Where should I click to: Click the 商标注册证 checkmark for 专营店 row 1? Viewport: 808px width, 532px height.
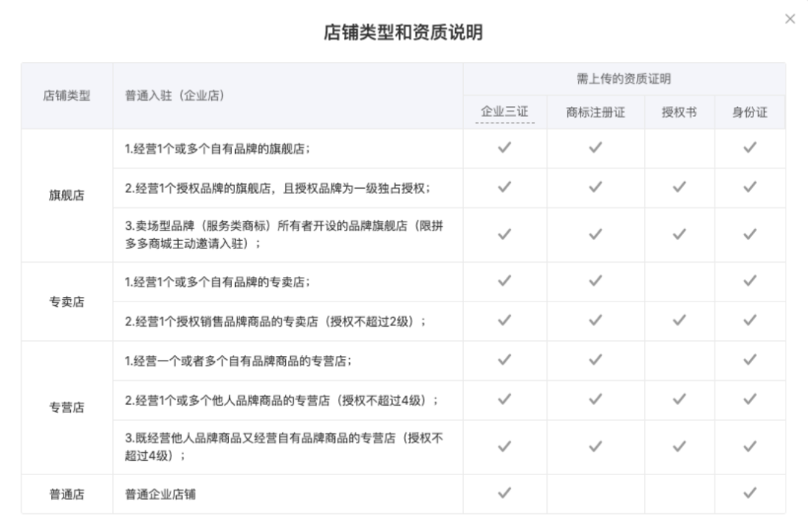coord(595,360)
